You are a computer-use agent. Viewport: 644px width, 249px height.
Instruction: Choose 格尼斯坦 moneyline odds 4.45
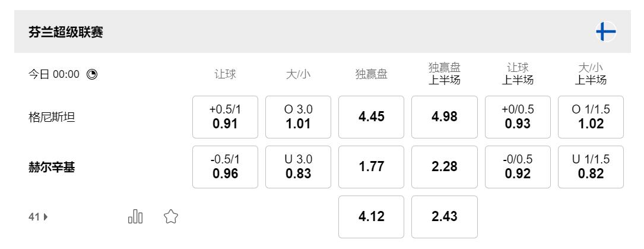pyautogui.click(x=371, y=117)
